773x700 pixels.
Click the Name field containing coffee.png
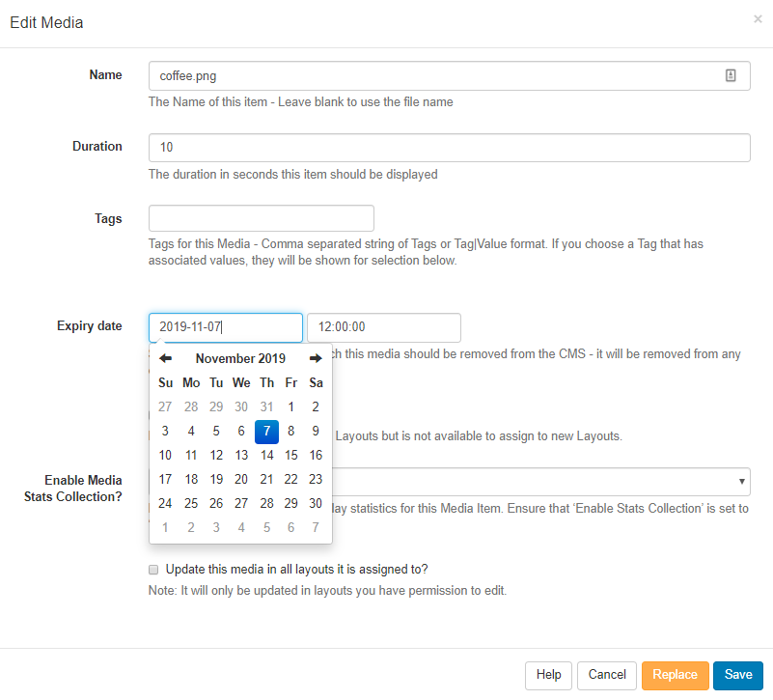click(x=434, y=76)
